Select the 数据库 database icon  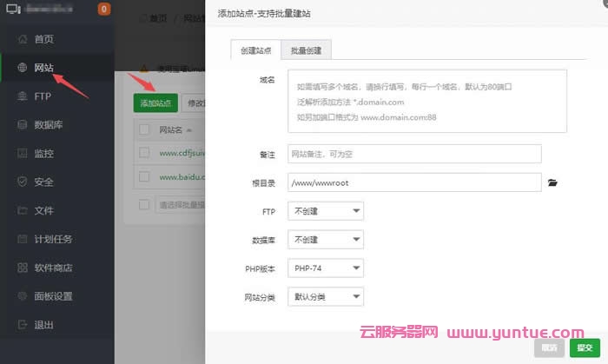click(21, 125)
